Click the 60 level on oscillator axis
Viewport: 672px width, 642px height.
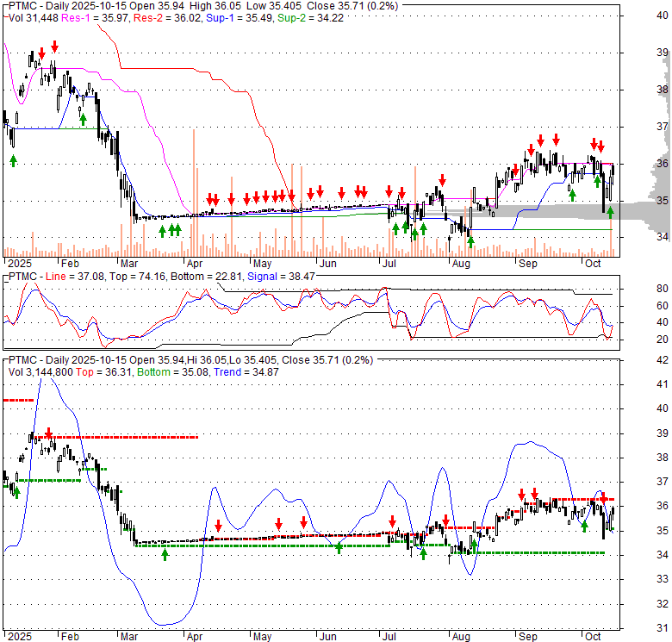pos(663,306)
